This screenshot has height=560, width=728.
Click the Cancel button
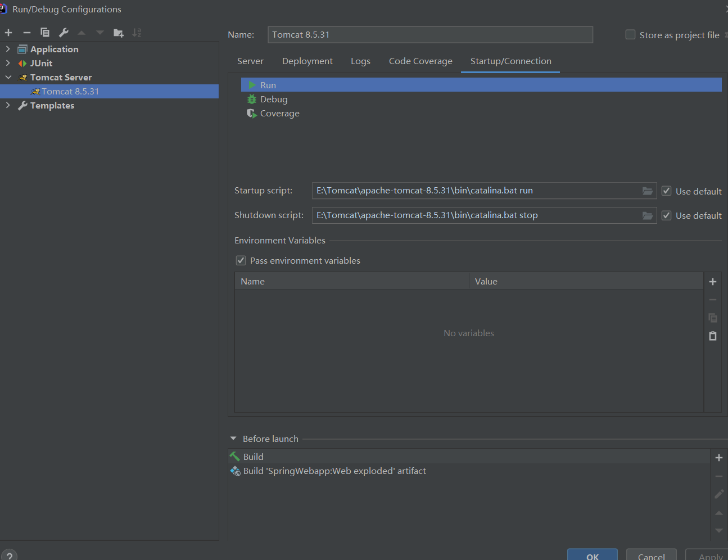point(652,555)
